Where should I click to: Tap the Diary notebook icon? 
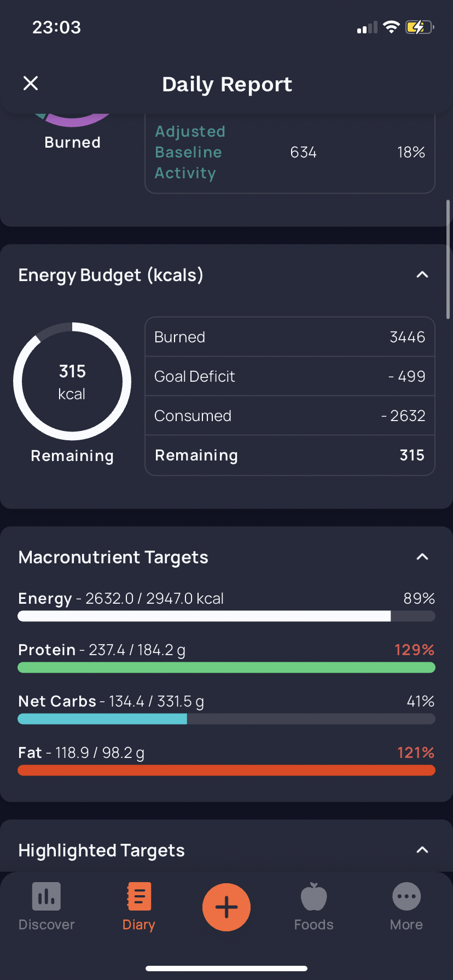[139, 896]
